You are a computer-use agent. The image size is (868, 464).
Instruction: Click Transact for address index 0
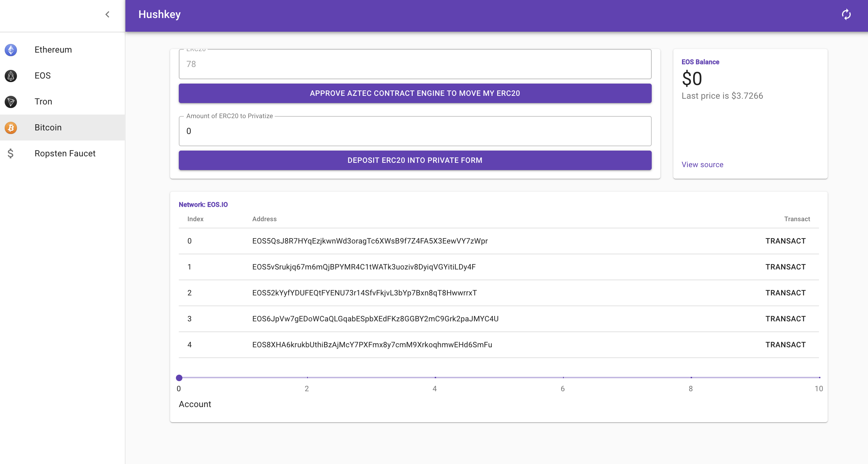tap(785, 241)
